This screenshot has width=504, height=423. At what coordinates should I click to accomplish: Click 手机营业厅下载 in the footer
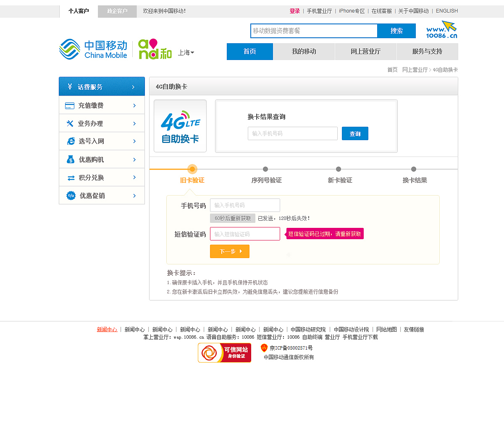(360, 337)
